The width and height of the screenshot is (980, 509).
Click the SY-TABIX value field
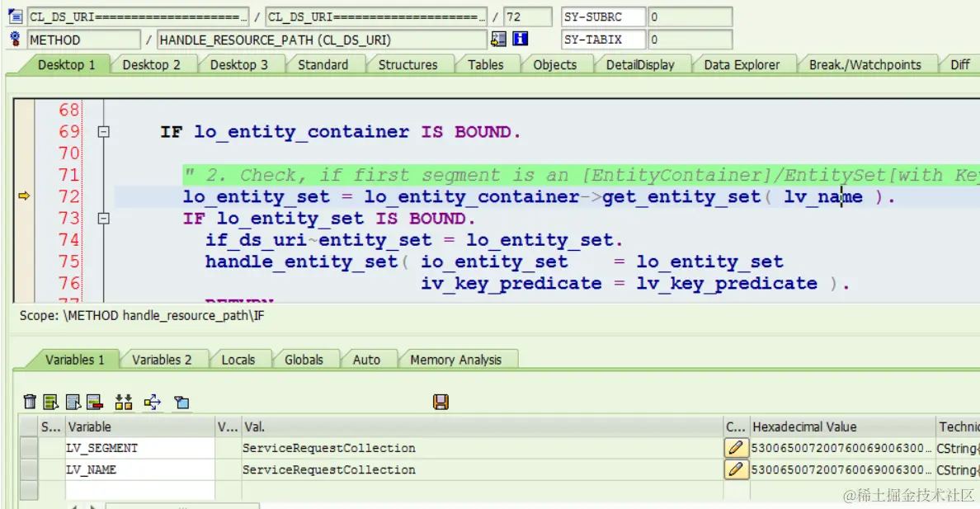point(690,40)
